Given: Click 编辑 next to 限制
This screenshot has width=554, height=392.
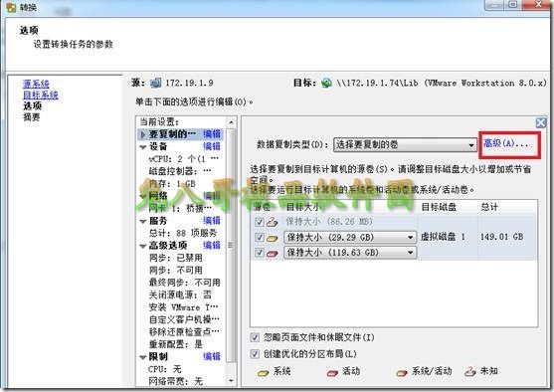Looking at the screenshot, I should click(x=212, y=356).
